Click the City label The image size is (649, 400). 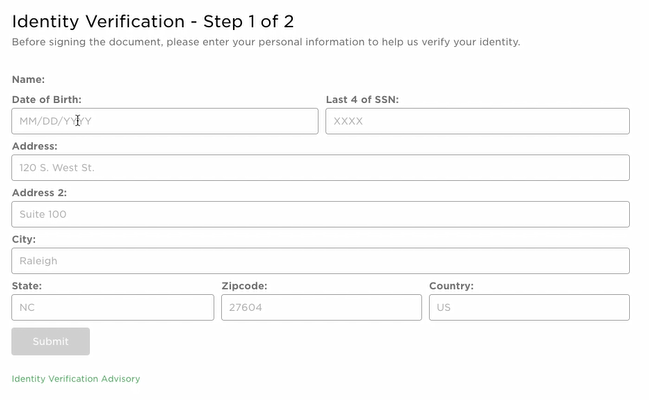coord(24,239)
